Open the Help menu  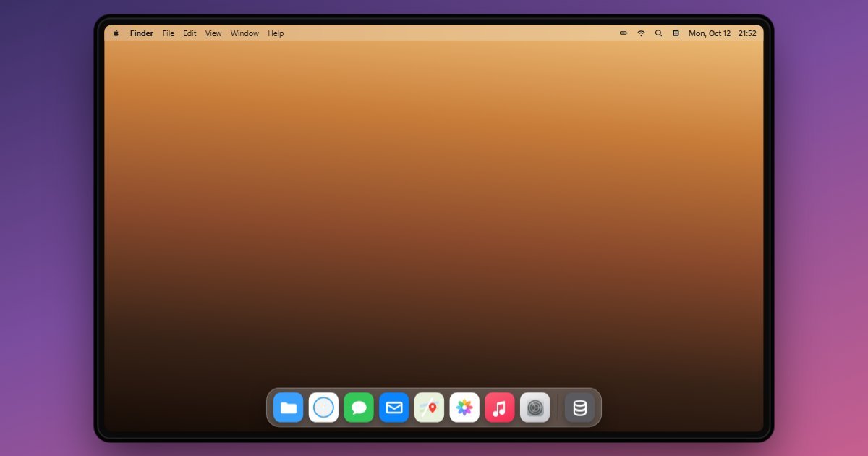276,33
